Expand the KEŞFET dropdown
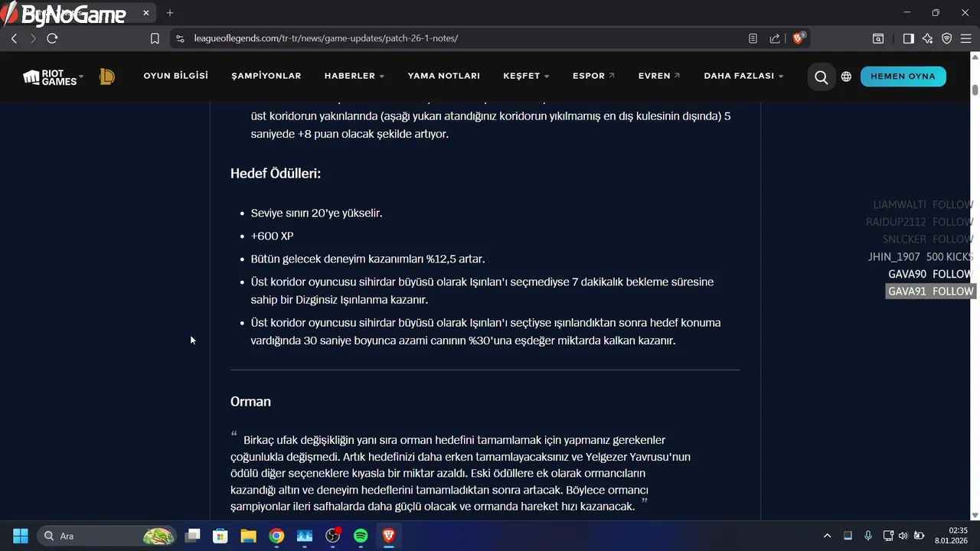This screenshot has width=980, height=551. [527, 76]
